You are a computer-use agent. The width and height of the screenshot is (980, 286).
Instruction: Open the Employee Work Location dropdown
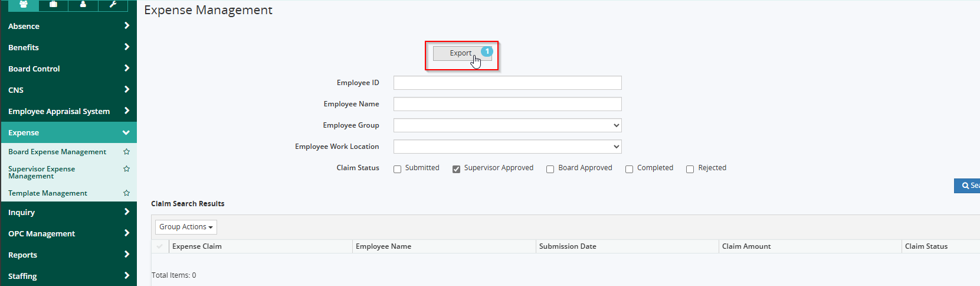pos(507,147)
